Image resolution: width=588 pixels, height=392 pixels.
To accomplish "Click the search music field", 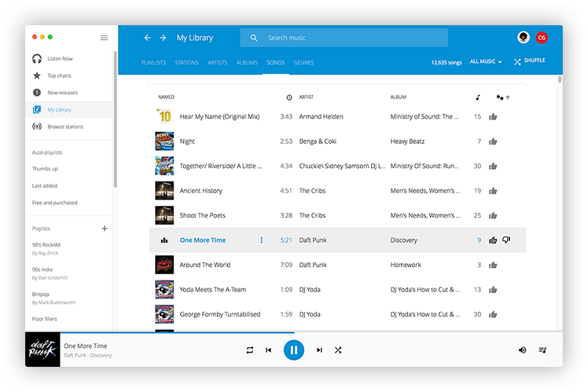I will tap(344, 38).
